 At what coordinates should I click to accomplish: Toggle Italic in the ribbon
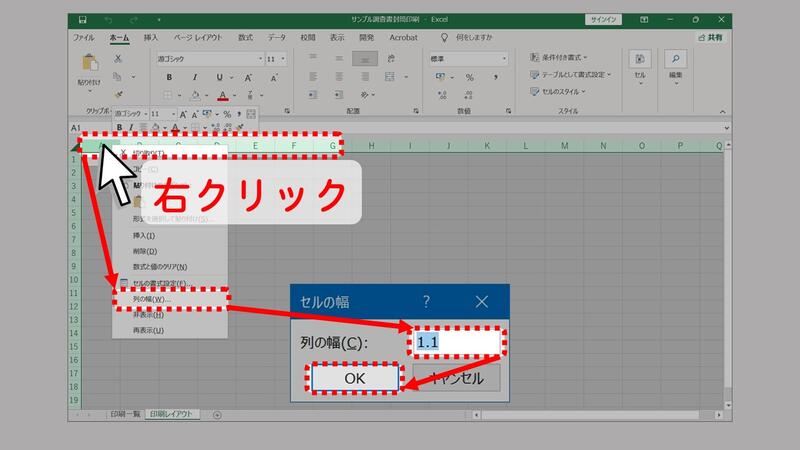point(194,78)
